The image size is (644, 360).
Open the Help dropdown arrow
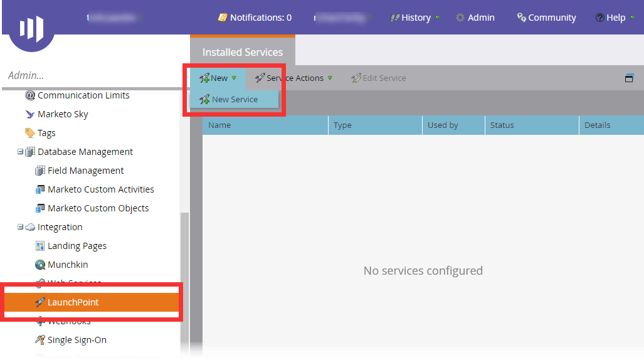[x=632, y=18]
